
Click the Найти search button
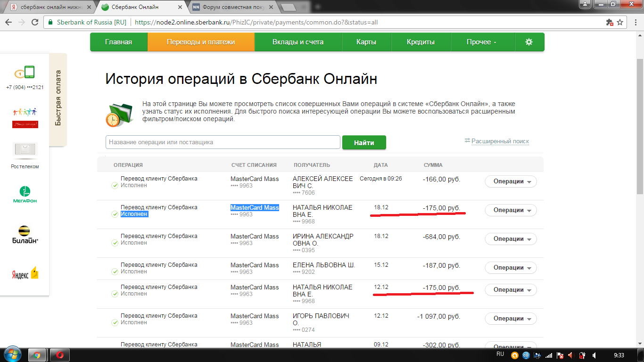tap(364, 142)
